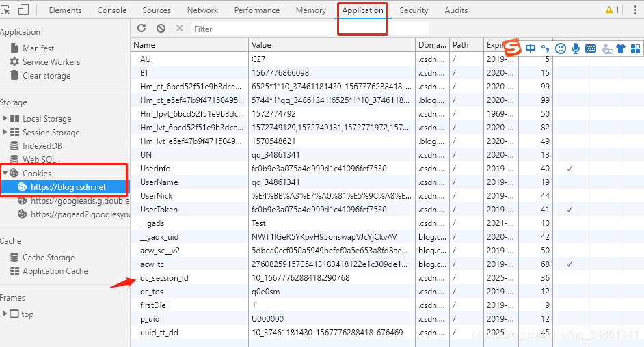Toggle Sogou Chinese/English mode button
This screenshot has width=644, height=347.
(531, 48)
